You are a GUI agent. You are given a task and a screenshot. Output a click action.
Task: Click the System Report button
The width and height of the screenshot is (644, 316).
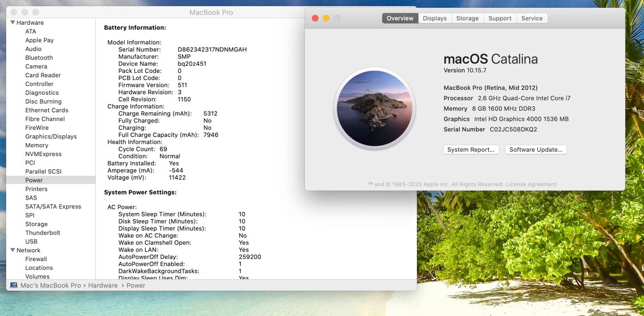[471, 150]
